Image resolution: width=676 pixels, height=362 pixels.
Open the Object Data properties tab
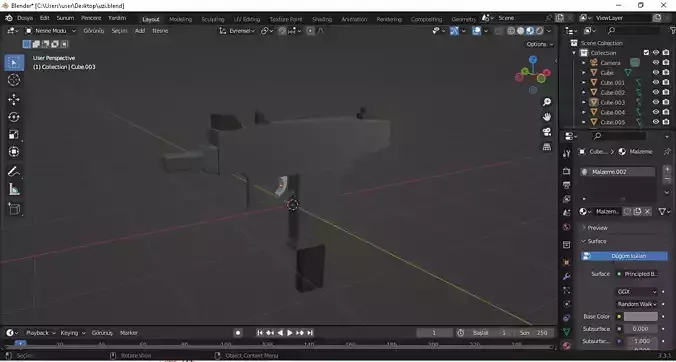[x=566, y=331]
